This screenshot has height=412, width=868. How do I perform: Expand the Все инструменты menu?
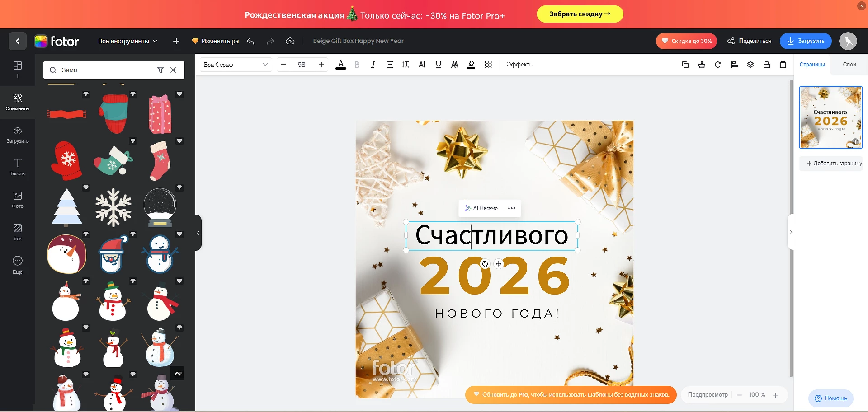point(127,41)
